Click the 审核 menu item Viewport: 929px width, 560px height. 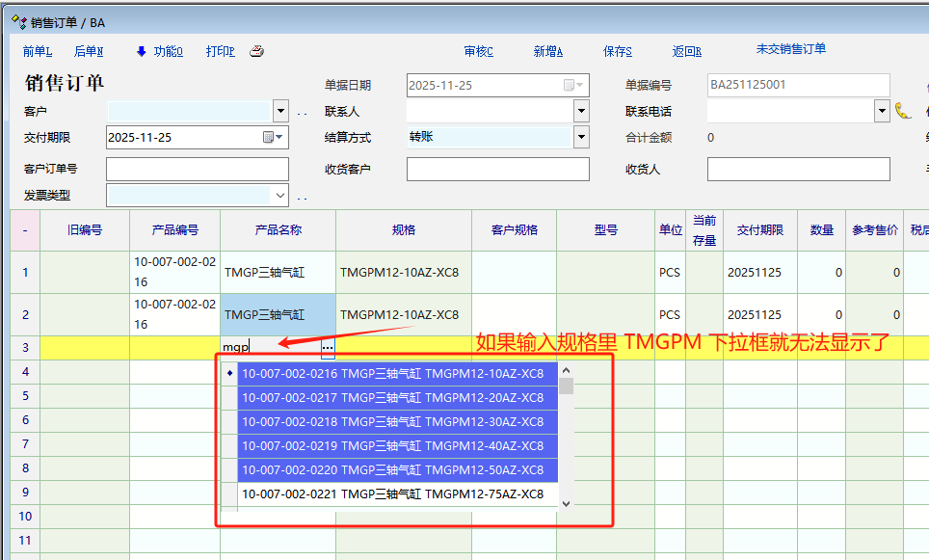478,52
